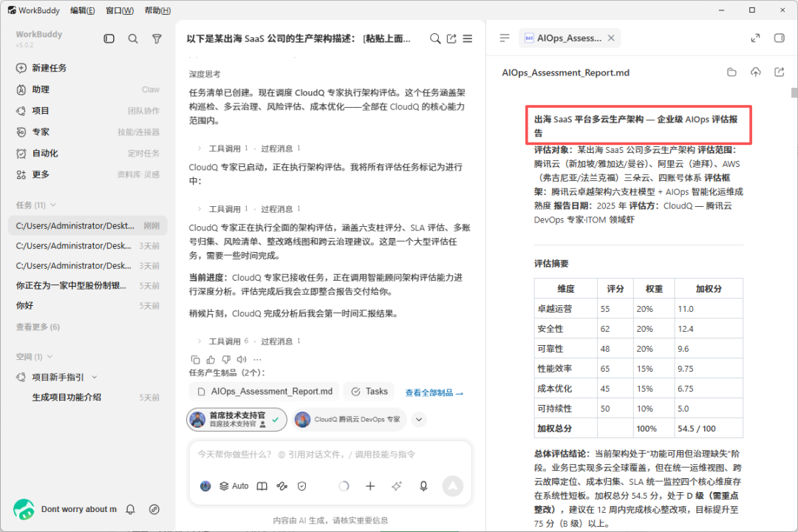Viewport: 798px width, 532px height.
Task: Select CloudQ 腾讯云 DevOps 专家 chip
Action: point(349,420)
